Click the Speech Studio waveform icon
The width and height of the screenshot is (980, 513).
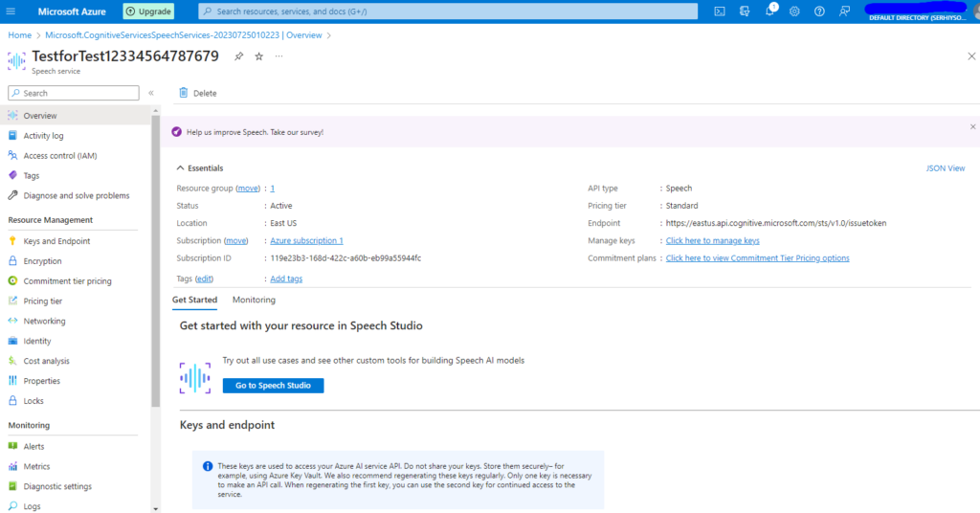[x=195, y=377]
